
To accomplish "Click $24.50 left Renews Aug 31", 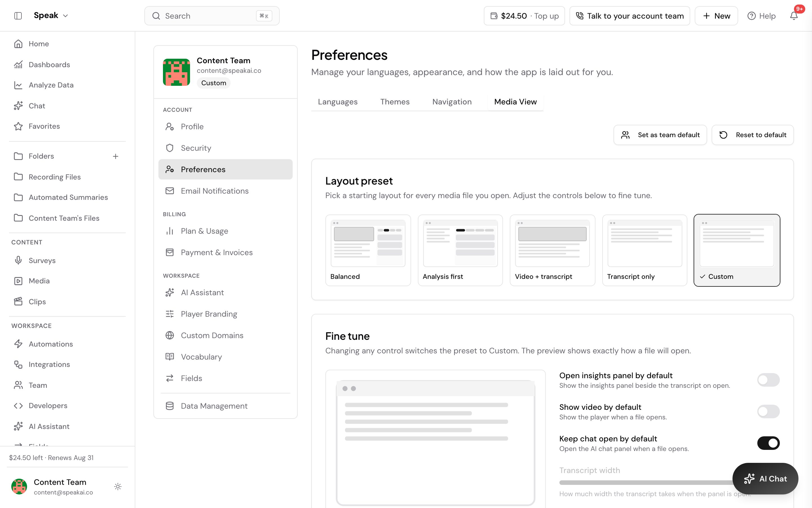I will tap(51, 457).
